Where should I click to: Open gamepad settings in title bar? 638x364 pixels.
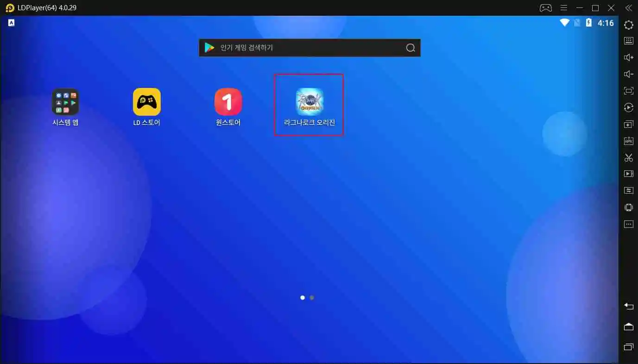point(546,8)
